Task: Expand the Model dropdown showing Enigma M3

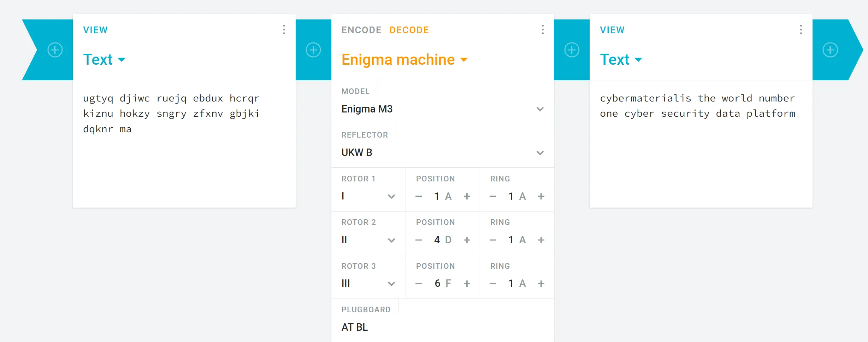Action: click(442, 109)
